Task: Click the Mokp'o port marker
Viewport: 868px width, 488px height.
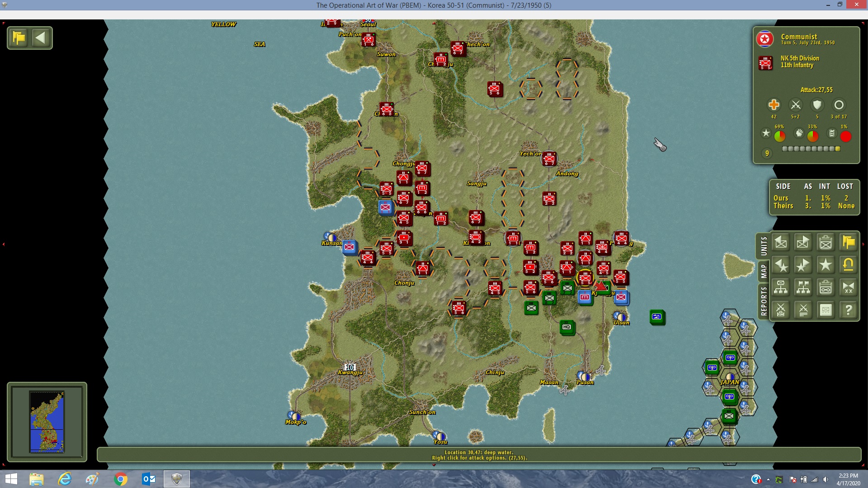Action: coord(294,415)
